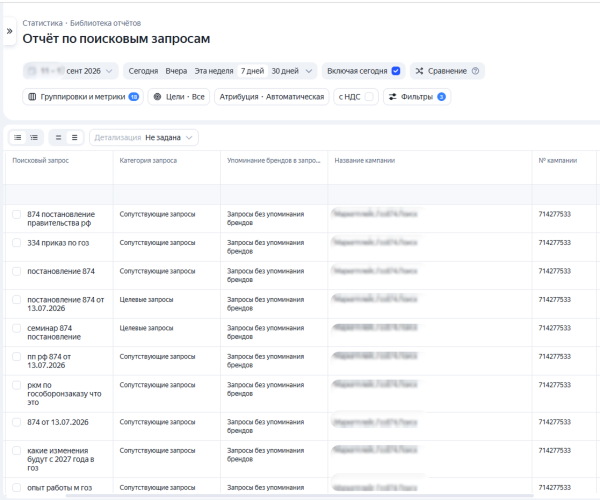The image size is (600, 500).
Task: Check row 334 приказ по гоз
Action: click(16, 243)
